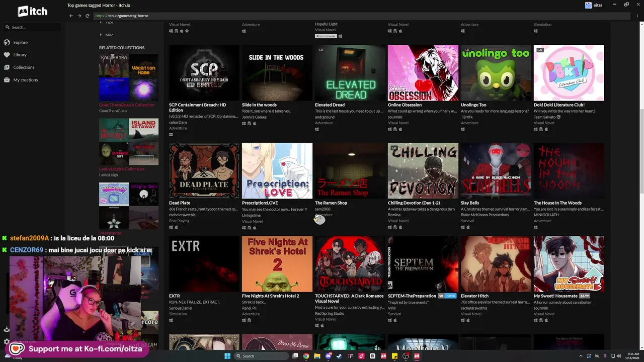Open CapCut from the taskbar
This screenshot has height=362, width=644.
coord(372,356)
